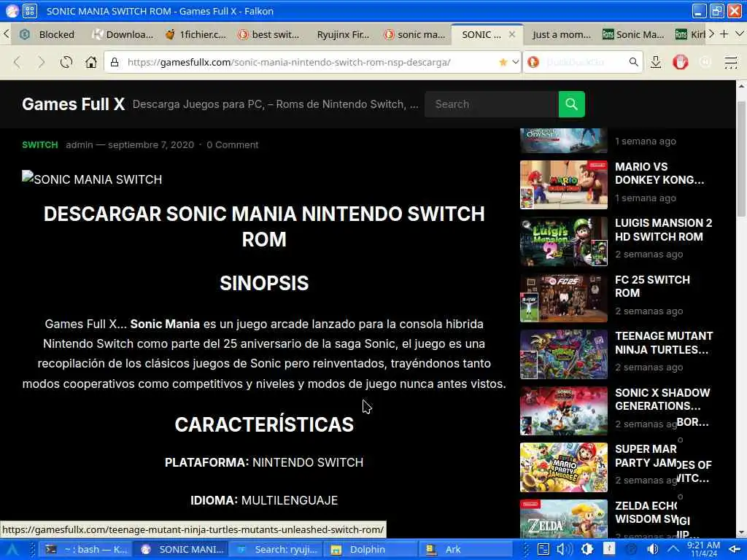Switch to the Downloa... tab
747x560 pixels.
coord(123,34)
